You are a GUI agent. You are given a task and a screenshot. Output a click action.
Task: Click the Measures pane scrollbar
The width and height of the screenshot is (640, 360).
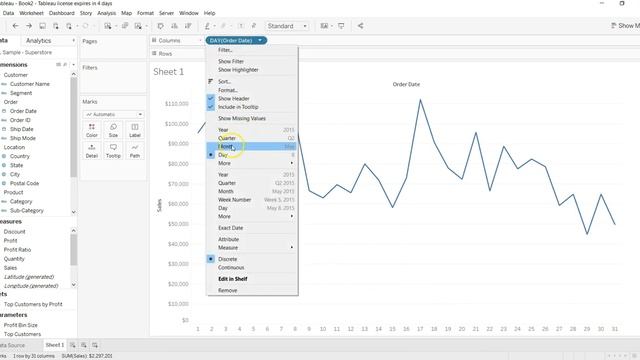[73, 250]
